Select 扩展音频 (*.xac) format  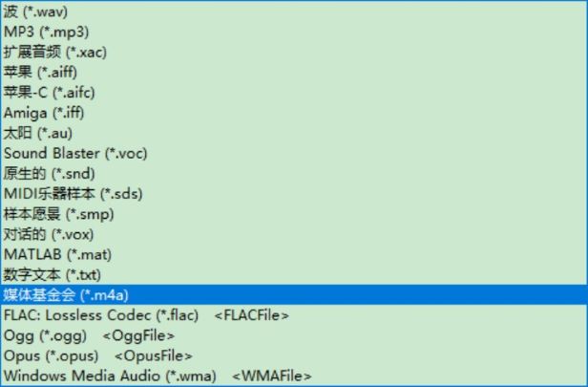coord(294,53)
